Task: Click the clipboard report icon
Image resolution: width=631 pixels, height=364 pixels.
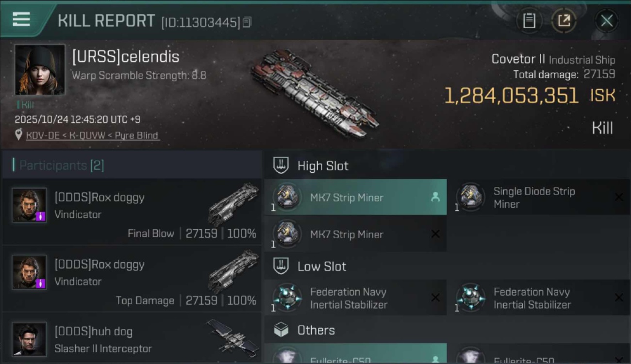Action: (x=529, y=20)
